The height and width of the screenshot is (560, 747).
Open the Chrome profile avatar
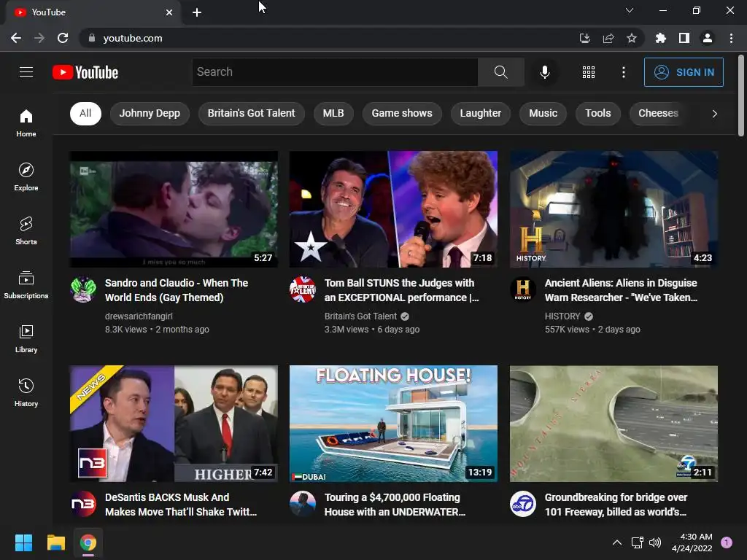point(707,38)
